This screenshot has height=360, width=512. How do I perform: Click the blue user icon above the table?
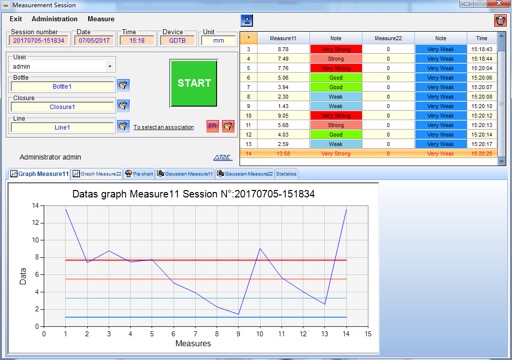(247, 21)
